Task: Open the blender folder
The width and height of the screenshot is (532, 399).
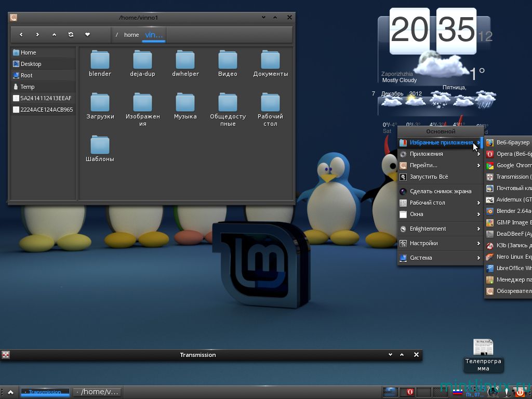Action: pyautogui.click(x=100, y=64)
